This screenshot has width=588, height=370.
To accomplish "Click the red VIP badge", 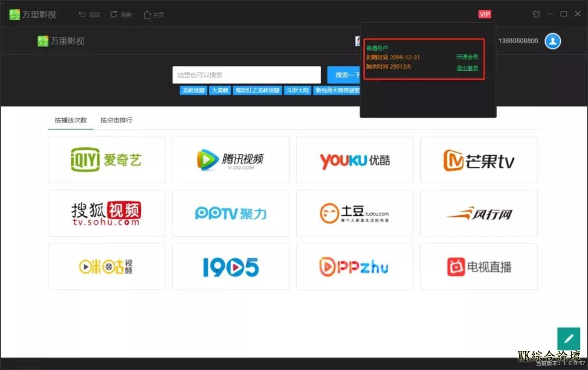I will tap(485, 14).
